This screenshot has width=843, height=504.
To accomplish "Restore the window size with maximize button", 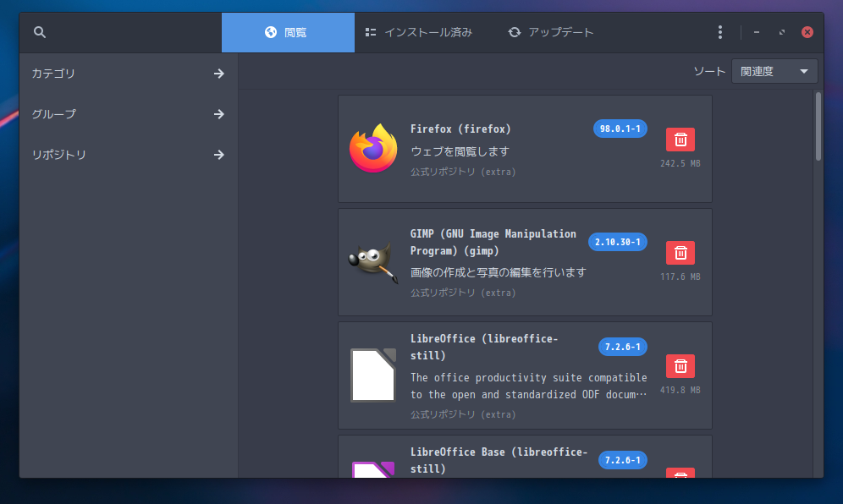I will point(782,32).
